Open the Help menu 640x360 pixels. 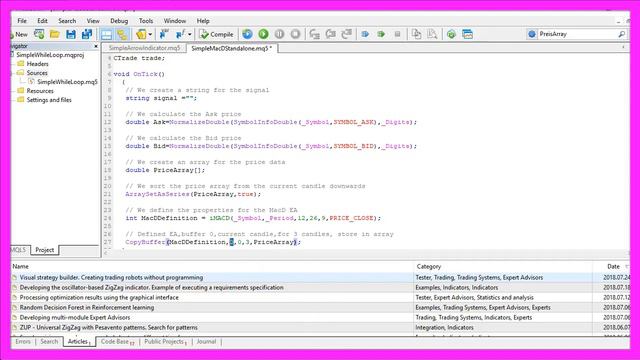click(203, 21)
